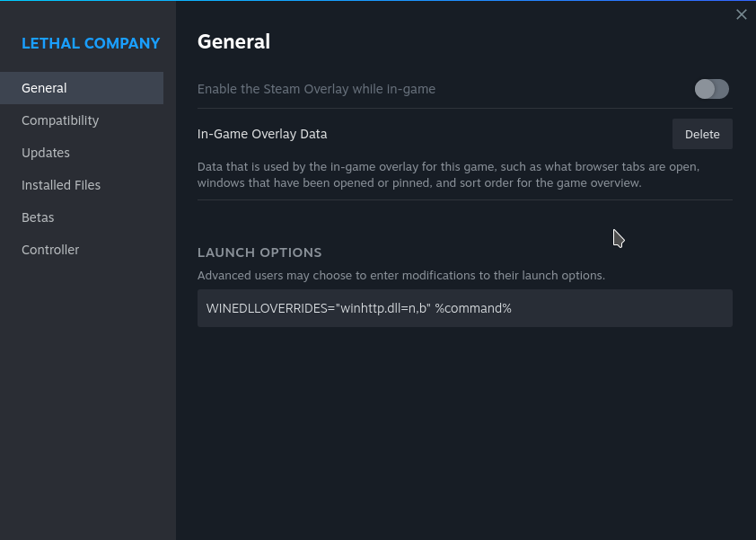Click the LETHAL COMPANY game title
The height and width of the screenshot is (540, 756).
tap(91, 43)
